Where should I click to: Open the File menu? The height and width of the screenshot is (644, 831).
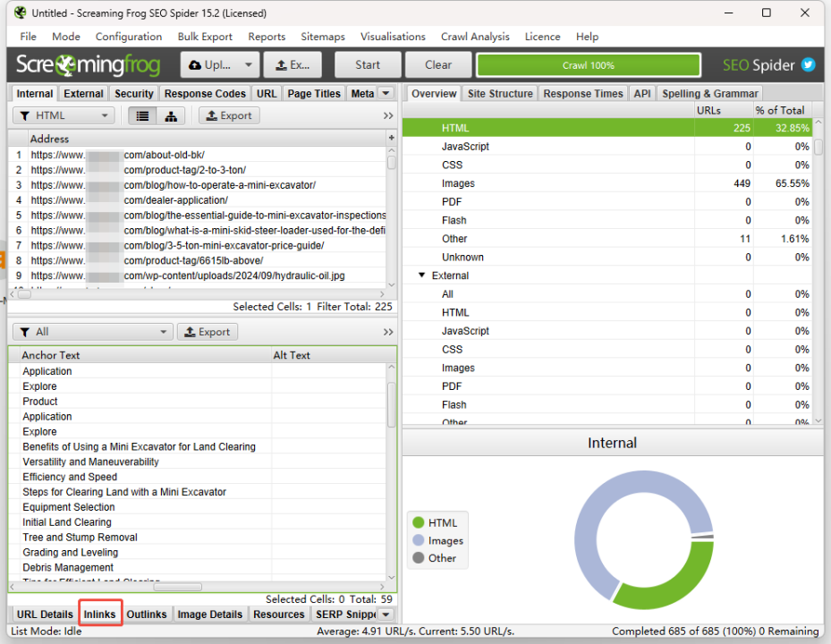click(x=28, y=37)
